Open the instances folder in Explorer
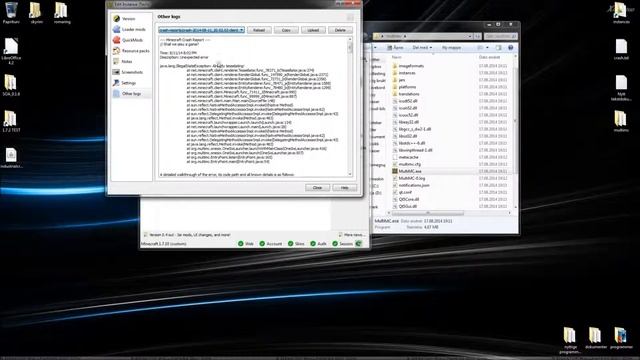Image resolution: width=640 pixels, height=360 pixels. coord(407,73)
